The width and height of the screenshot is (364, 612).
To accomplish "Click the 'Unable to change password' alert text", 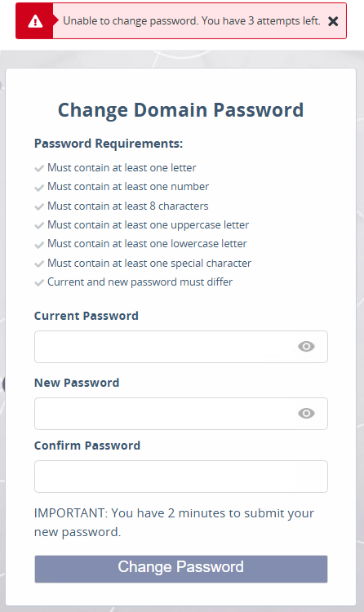I will coord(192,20).
